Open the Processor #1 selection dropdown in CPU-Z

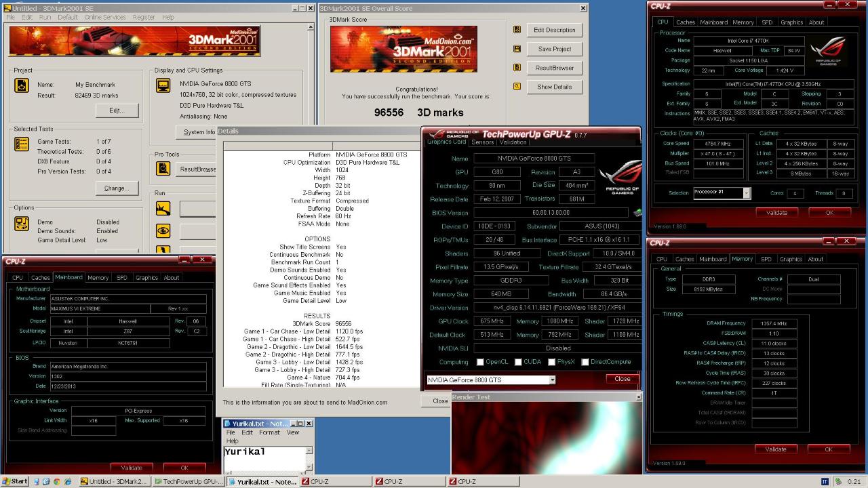pyautogui.click(x=747, y=193)
